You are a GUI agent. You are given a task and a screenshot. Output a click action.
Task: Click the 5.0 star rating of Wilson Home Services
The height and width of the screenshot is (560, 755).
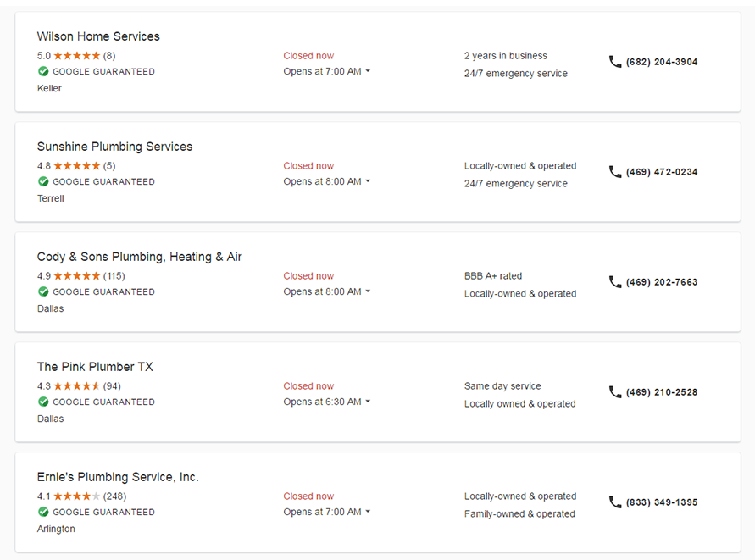click(76, 56)
